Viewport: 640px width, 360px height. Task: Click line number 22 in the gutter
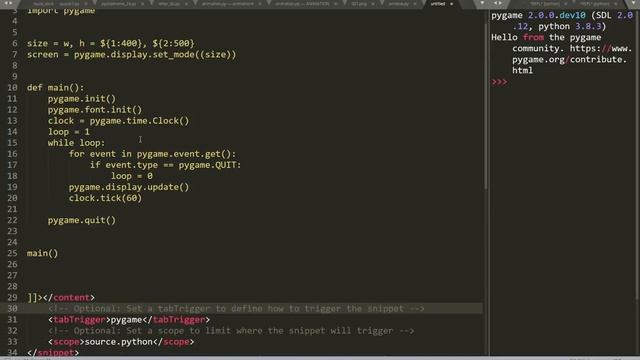pyautogui.click(x=12, y=220)
